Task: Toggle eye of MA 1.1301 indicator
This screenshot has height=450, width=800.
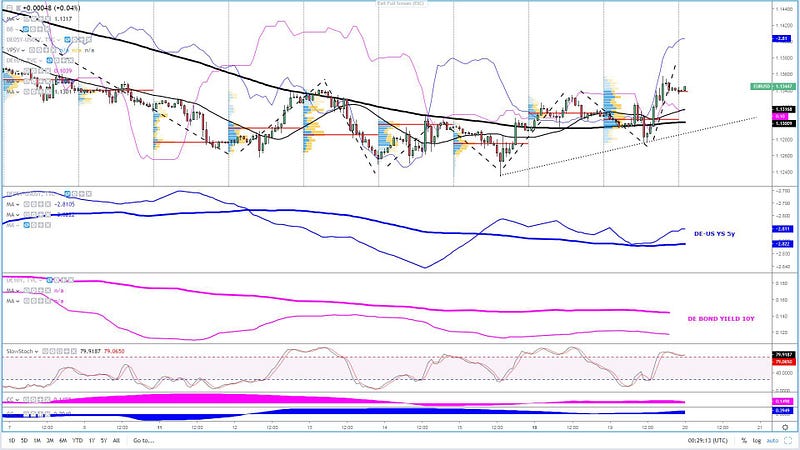Action: point(27,92)
